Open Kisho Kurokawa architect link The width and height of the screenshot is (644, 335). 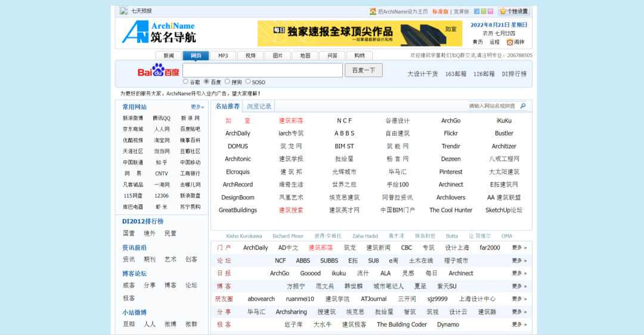click(244, 236)
